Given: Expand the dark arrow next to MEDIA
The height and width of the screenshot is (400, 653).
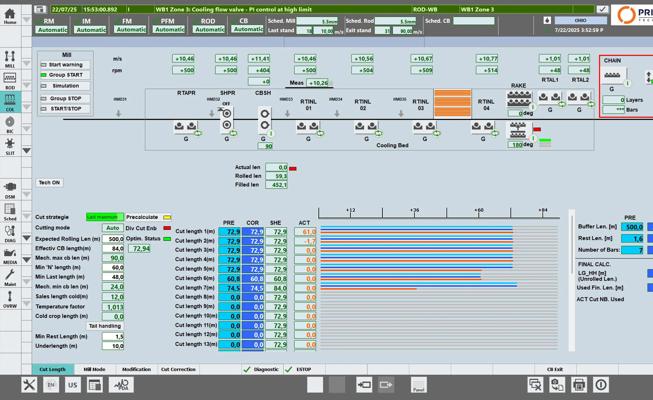Looking at the screenshot, I should click(x=26, y=260).
